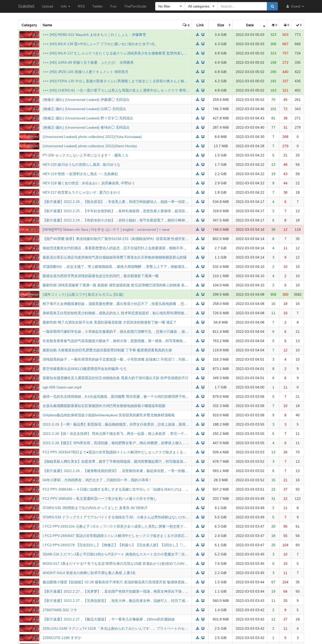The height and width of the screenshot is (644, 322).
Task: Open magnet link for REBD-631 row
Action: 203,35
